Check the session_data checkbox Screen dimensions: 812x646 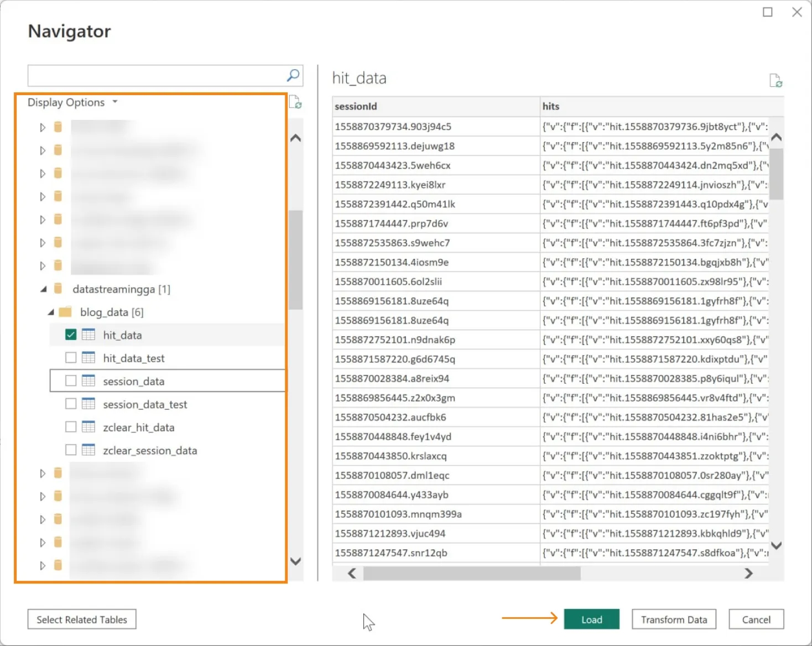click(71, 381)
